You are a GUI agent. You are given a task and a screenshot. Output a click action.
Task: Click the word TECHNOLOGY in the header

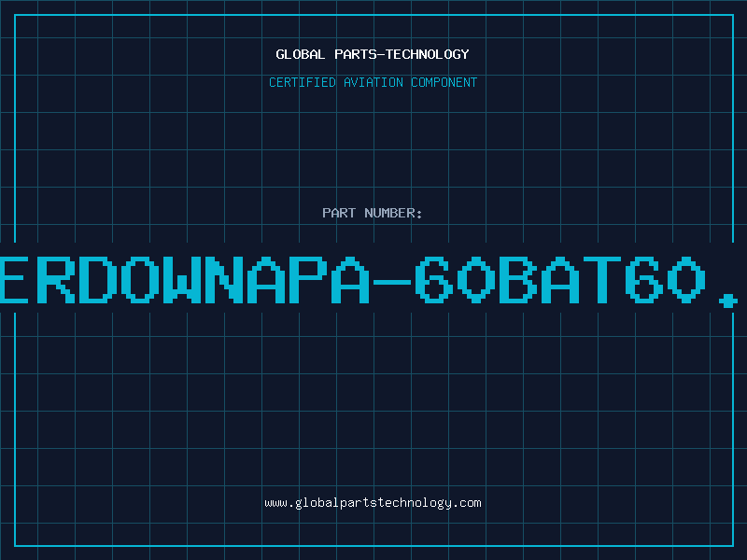[428, 54]
